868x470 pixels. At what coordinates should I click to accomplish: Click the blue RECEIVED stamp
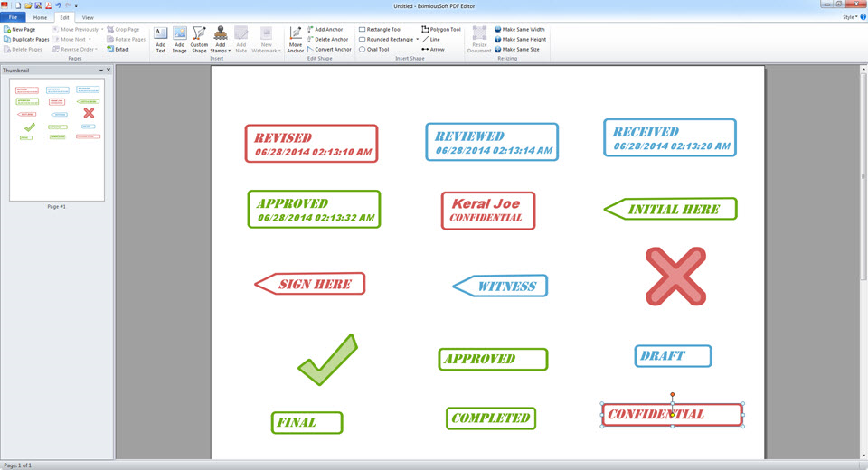click(670, 138)
